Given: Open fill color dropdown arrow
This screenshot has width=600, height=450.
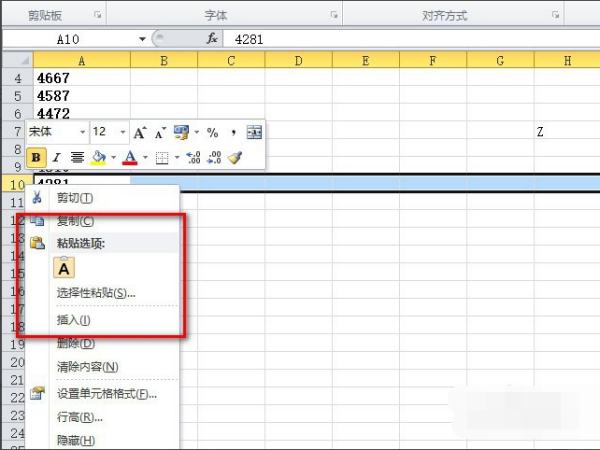Looking at the screenshot, I should coord(113,157).
